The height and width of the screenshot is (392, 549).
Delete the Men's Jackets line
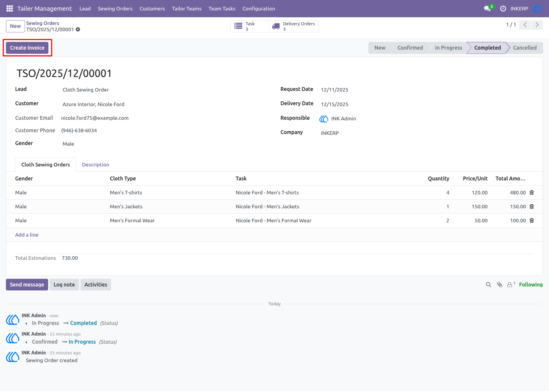(532, 207)
